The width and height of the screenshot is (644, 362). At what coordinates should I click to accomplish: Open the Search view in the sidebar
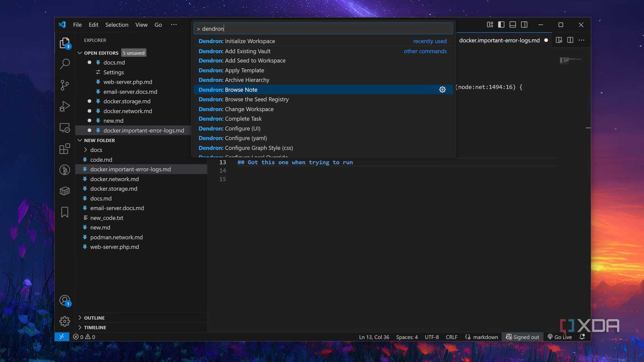click(x=64, y=64)
